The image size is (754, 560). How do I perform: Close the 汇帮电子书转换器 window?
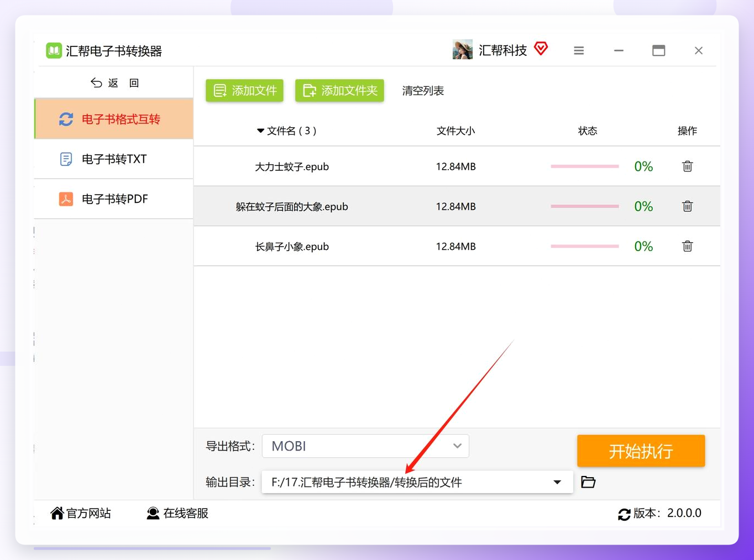click(x=699, y=51)
